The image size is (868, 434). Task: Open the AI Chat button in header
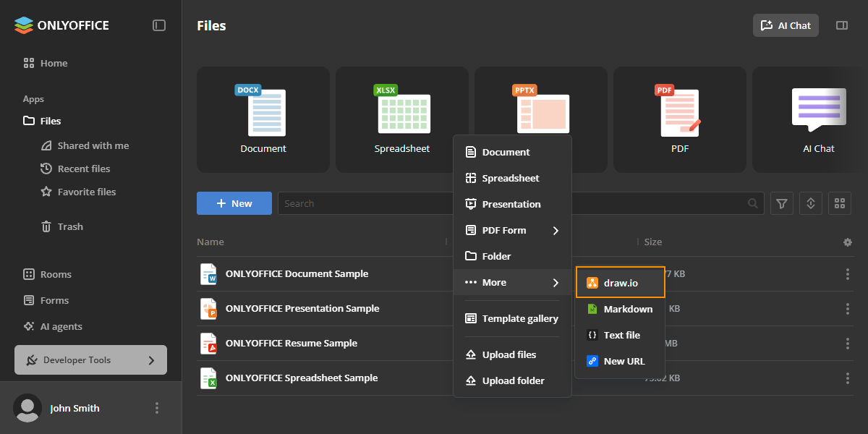coord(786,25)
